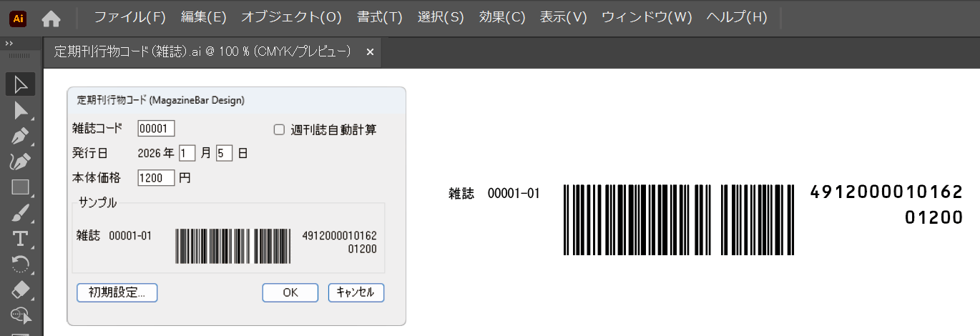The width and height of the screenshot is (980, 336).
Task: Select the Type tool
Action: click(20, 239)
